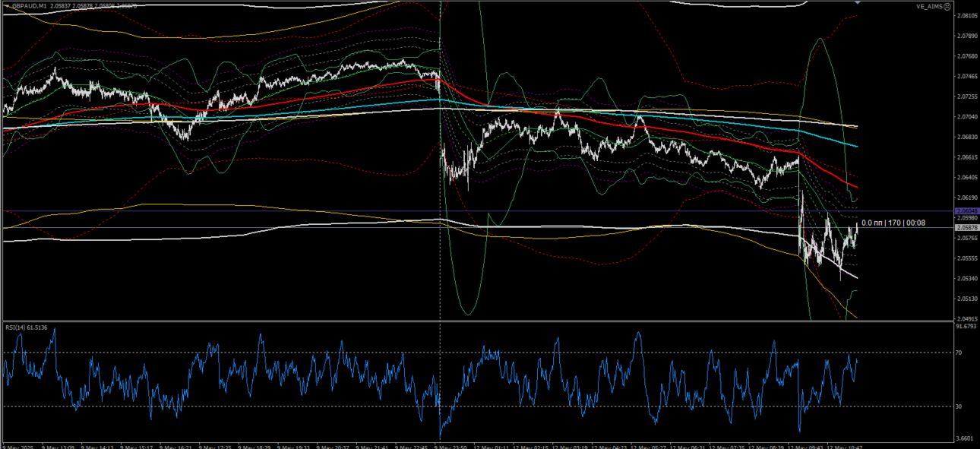Viewport: 980px width, 449px height.
Task: Click the 2.06190 price scale value
Action: (x=967, y=198)
